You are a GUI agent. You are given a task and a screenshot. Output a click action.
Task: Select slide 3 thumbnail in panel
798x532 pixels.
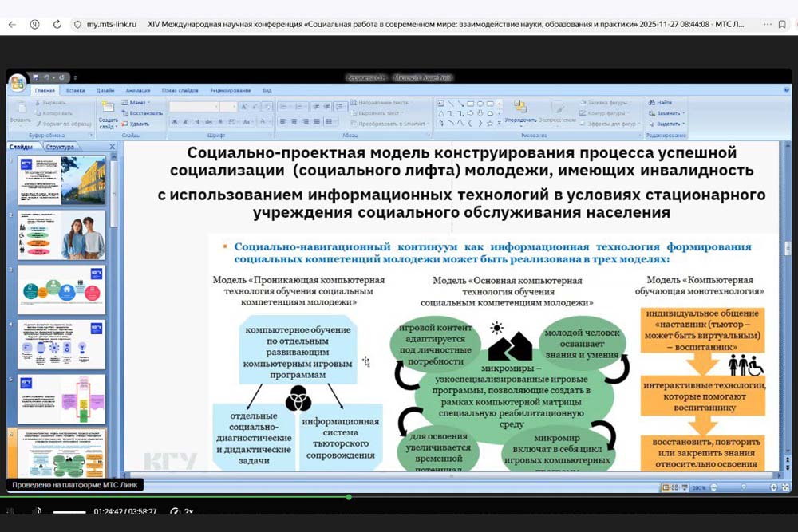62,282
